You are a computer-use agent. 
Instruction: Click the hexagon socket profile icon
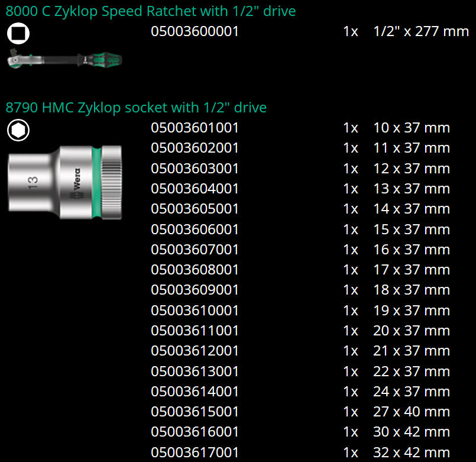click(18, 130)
